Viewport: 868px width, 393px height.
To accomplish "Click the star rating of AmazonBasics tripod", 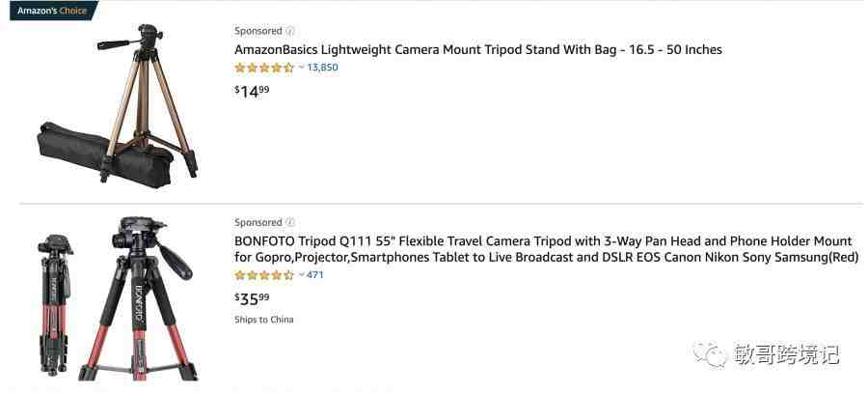I will coord(264,68).
